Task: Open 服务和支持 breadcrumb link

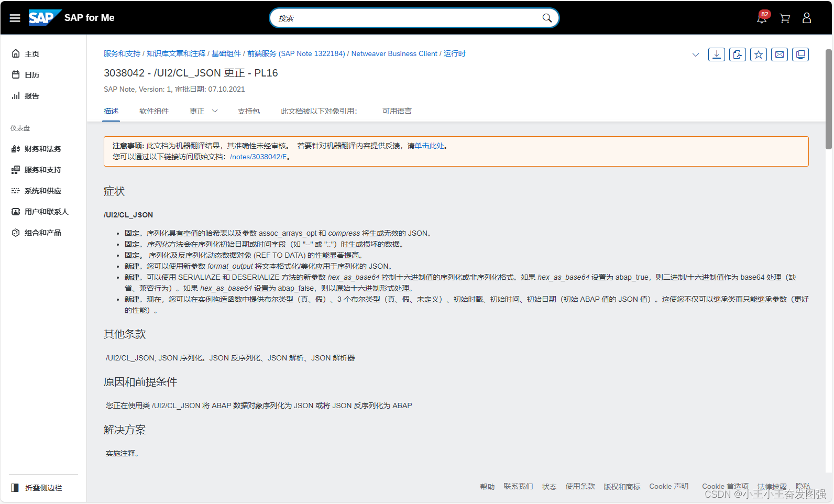Action: [122, 53]
